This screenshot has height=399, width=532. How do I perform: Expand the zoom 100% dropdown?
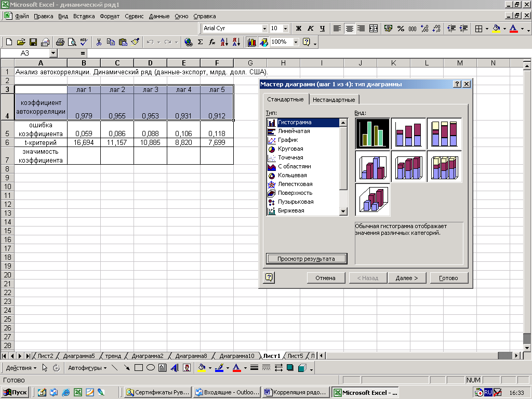pyautogui.click(x=296, y=42)
